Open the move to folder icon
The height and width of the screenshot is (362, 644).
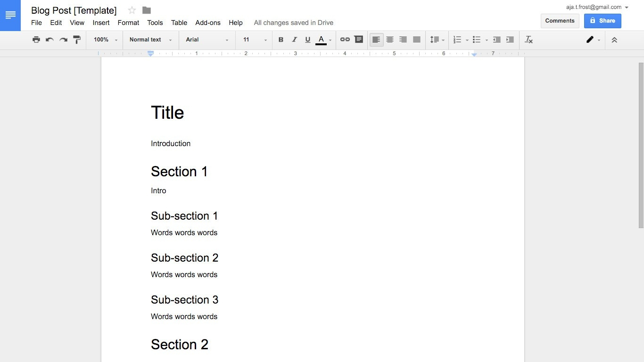[147, 10]
